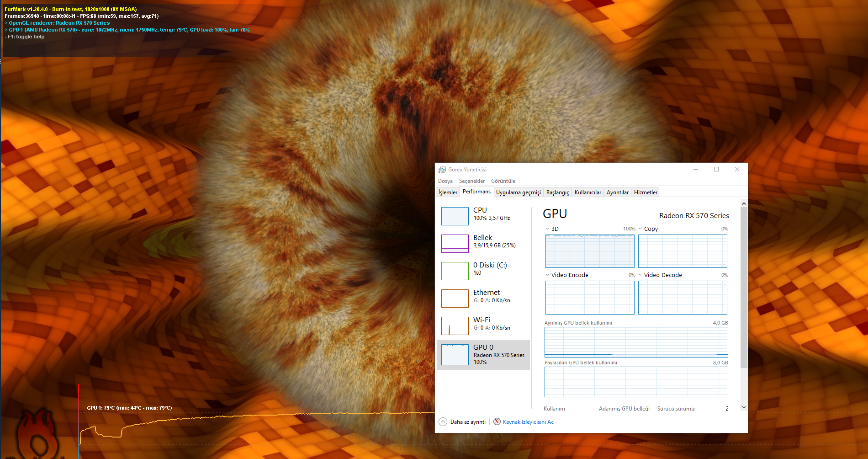This screenshot has height=459, width=868.
Task: Click the 3D engine utilization graph
Action: 590,251
